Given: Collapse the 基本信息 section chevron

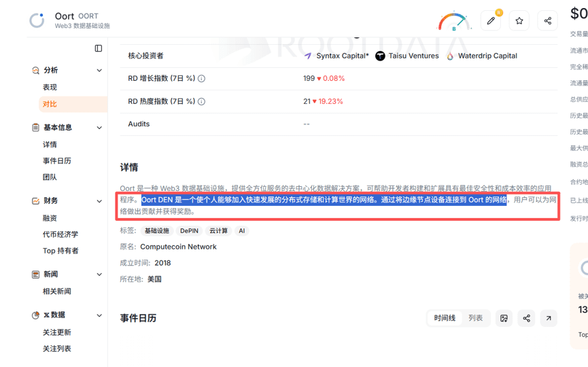Looking at the screenshot, I should tap(99, 128).
